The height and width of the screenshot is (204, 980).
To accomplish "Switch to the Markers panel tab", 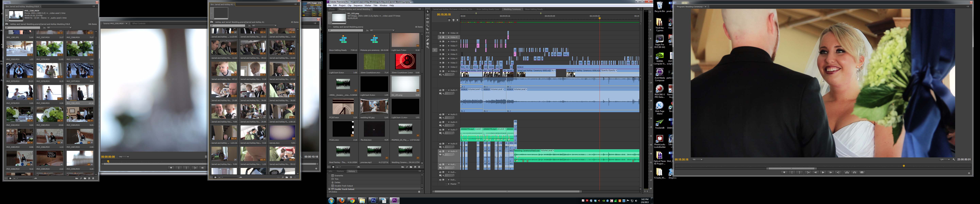I will point(340,171).
